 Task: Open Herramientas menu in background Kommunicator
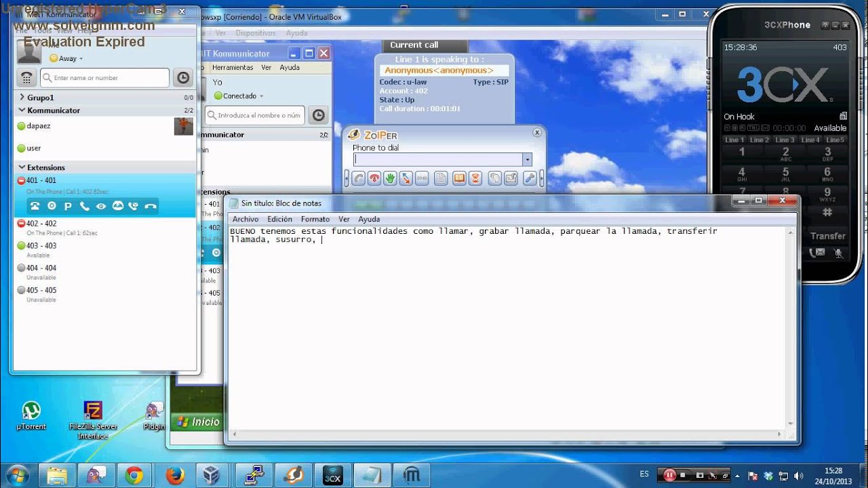coord(233,68)
